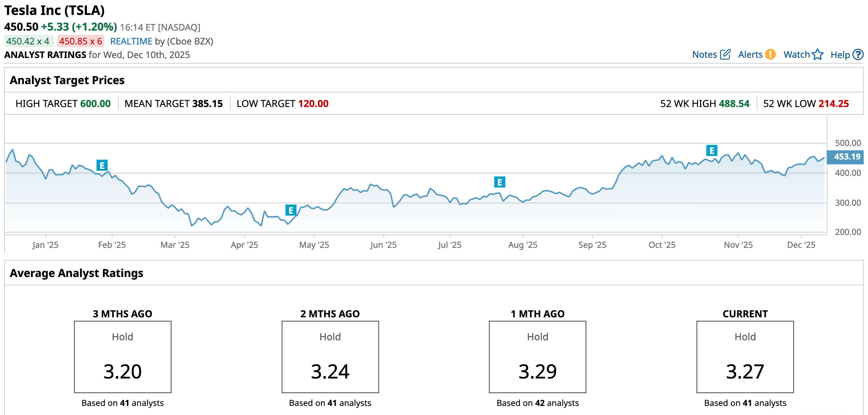
Task: Click the earnings E marker before May '25
Action: coord(291,210)
